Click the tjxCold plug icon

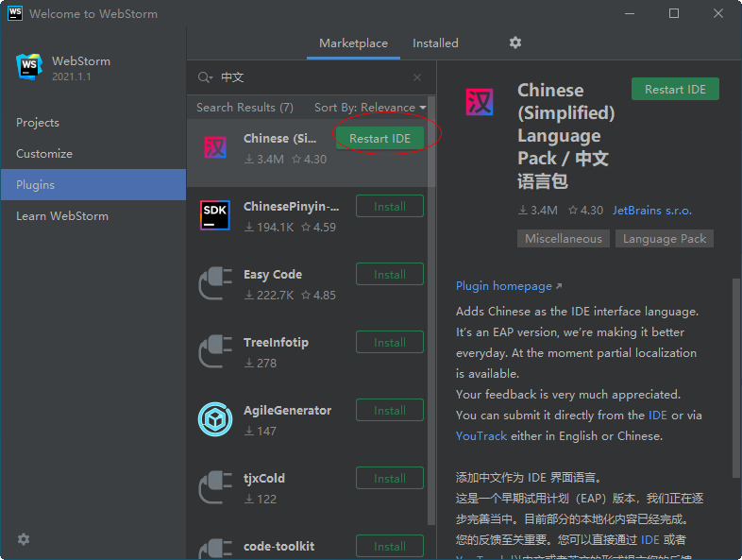215,487
